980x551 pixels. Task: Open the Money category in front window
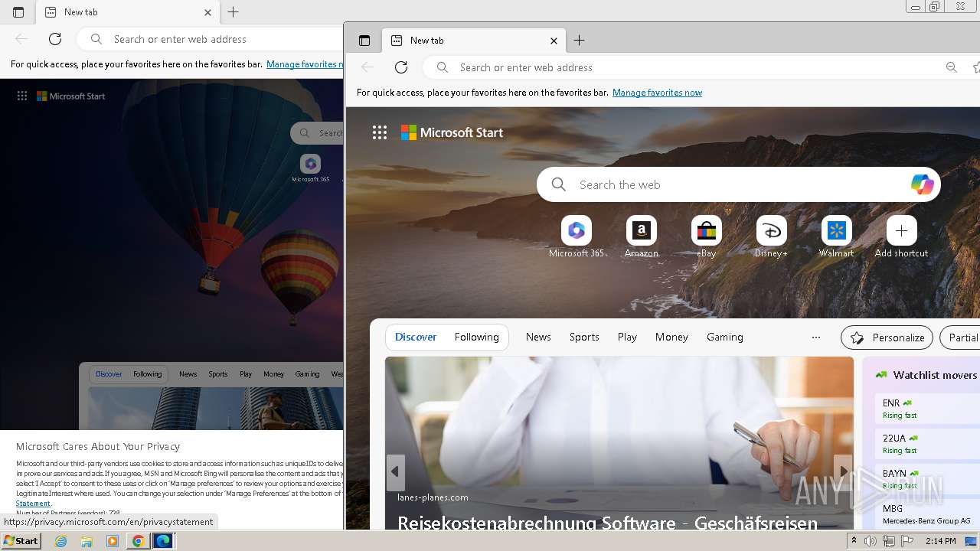coord(671,337)
